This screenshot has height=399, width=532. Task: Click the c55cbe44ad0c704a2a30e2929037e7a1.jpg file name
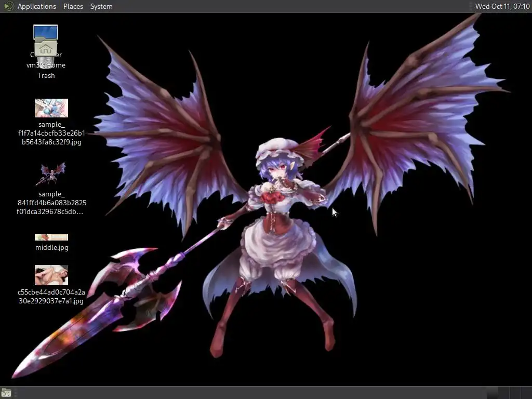coord(51,296)
